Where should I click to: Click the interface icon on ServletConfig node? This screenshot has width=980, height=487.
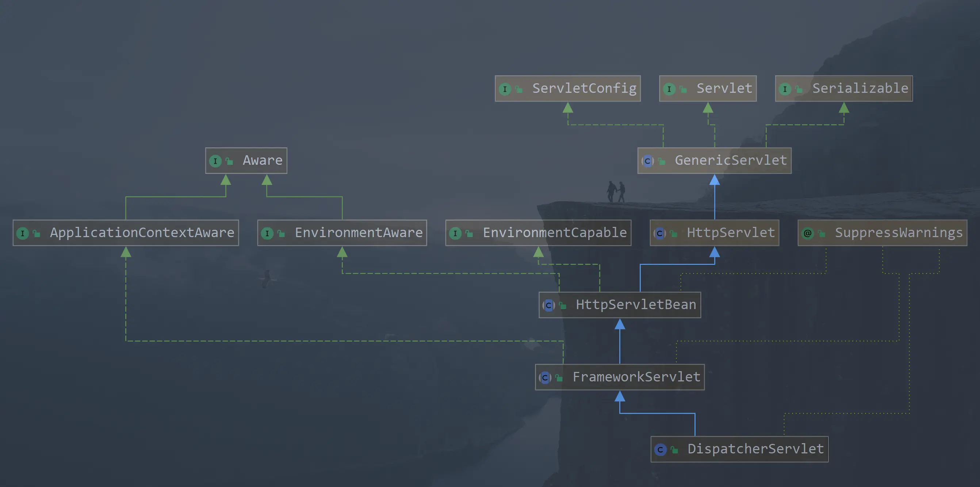(505, 89)
